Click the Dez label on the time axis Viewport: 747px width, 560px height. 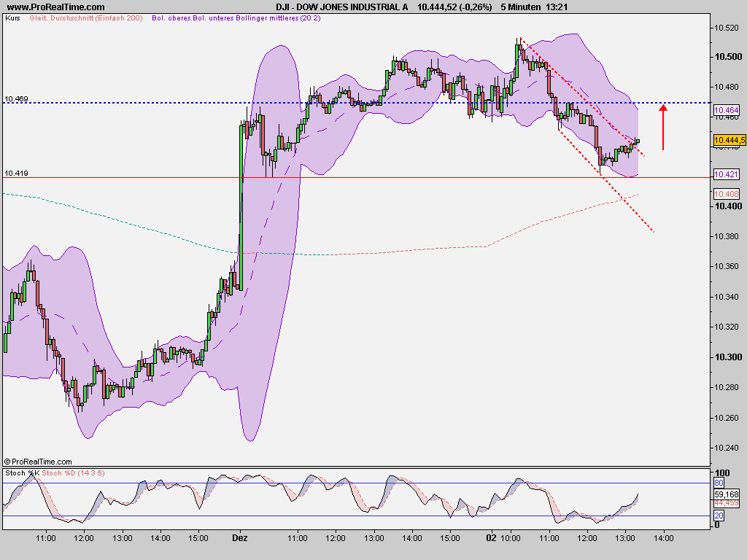240,537
